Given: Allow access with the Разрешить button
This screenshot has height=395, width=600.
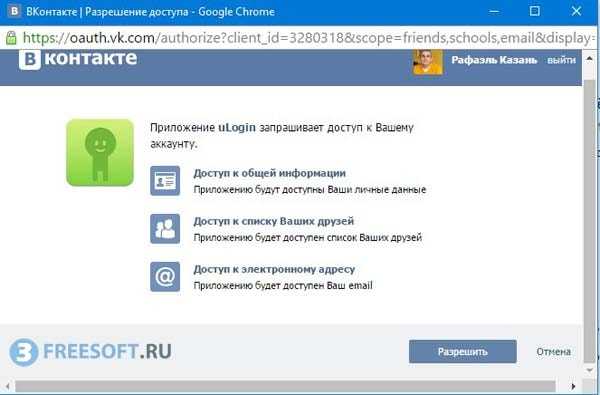Looking at the screenshot, I should point(463,351).
